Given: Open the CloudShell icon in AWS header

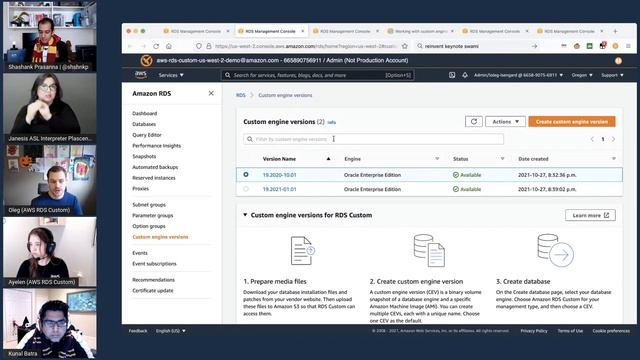Looking at the screenshot, I should (452, 75).
